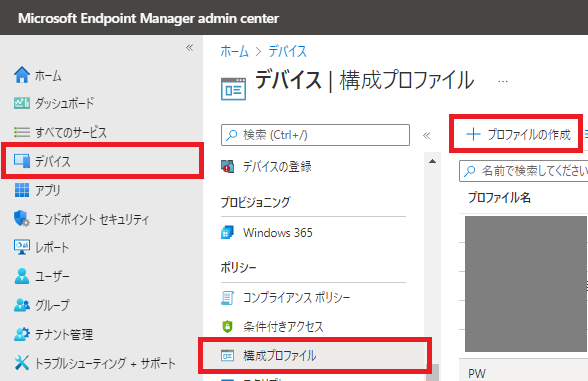
Task: Open the page ellipsis more options
Action: pyautogui.click(x=503, y=81)
